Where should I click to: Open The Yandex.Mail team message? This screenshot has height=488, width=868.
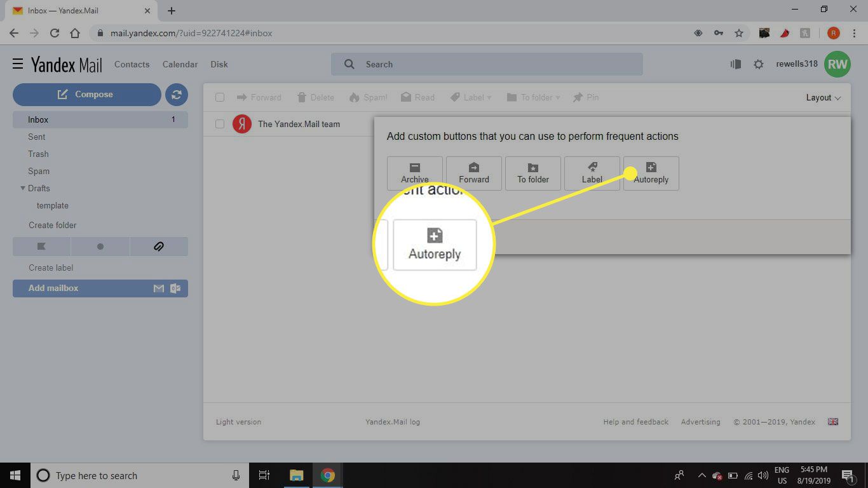coord(299,124)
